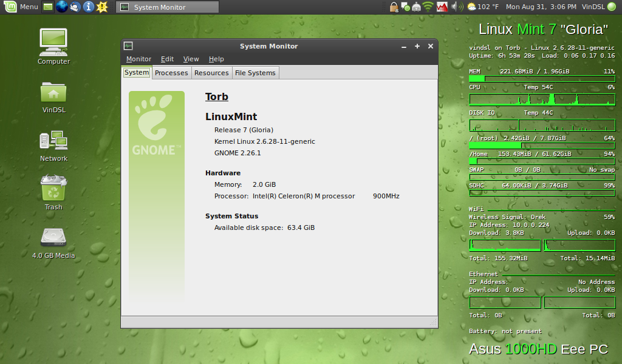Image resolution: width=622 pixels, height=364 pixels.
Task: Maximize the System Monitor window
Action: click(417, 46)
